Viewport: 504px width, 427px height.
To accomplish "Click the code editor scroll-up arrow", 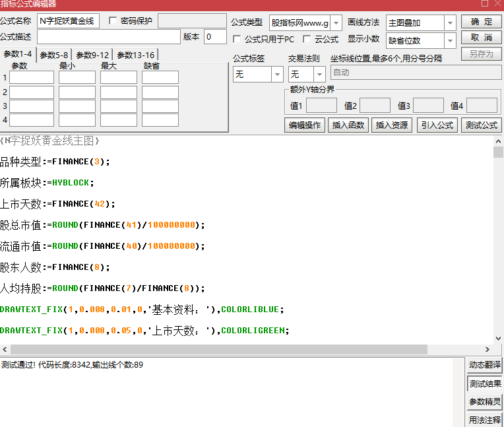I will click(x=498, y=141).
